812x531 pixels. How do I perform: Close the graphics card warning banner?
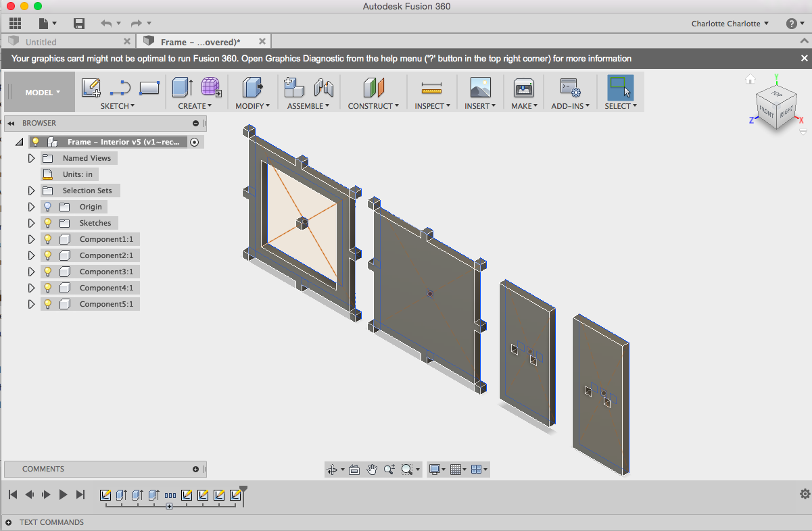(805, 59)
